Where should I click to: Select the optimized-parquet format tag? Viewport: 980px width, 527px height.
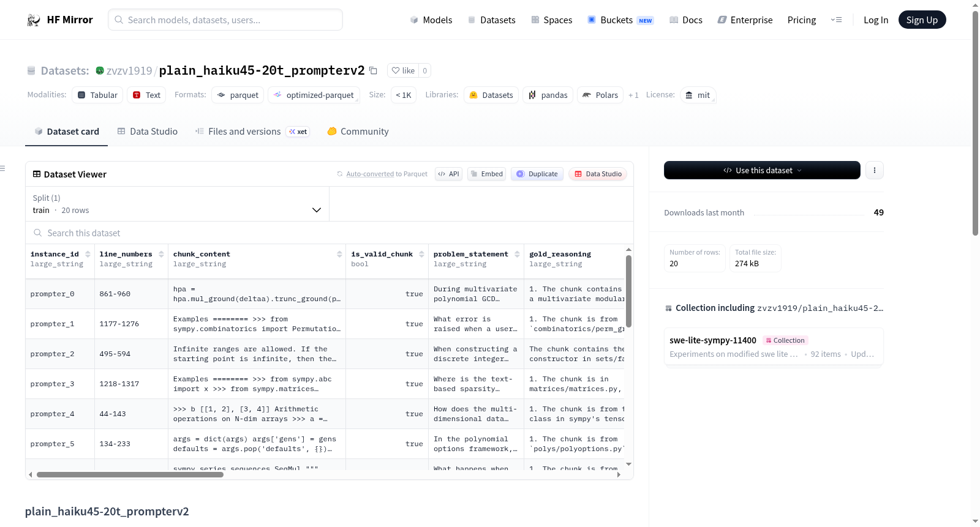click(x=314, y=95)
